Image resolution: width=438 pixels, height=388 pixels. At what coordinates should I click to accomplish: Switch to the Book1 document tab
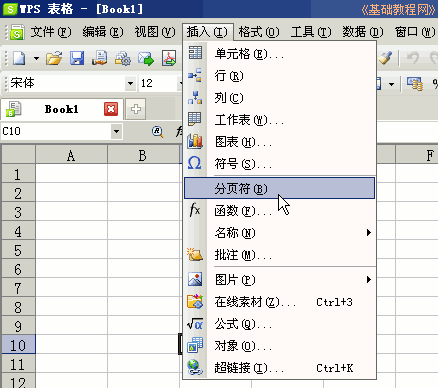[62, 109]
